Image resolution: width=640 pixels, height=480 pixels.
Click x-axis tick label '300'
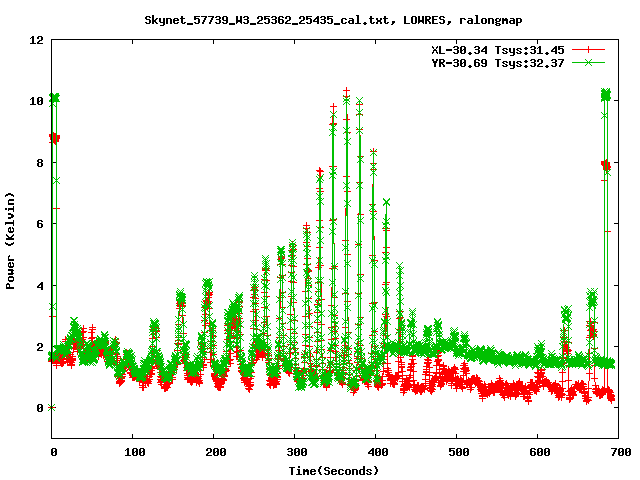click(x=297, y=452)
